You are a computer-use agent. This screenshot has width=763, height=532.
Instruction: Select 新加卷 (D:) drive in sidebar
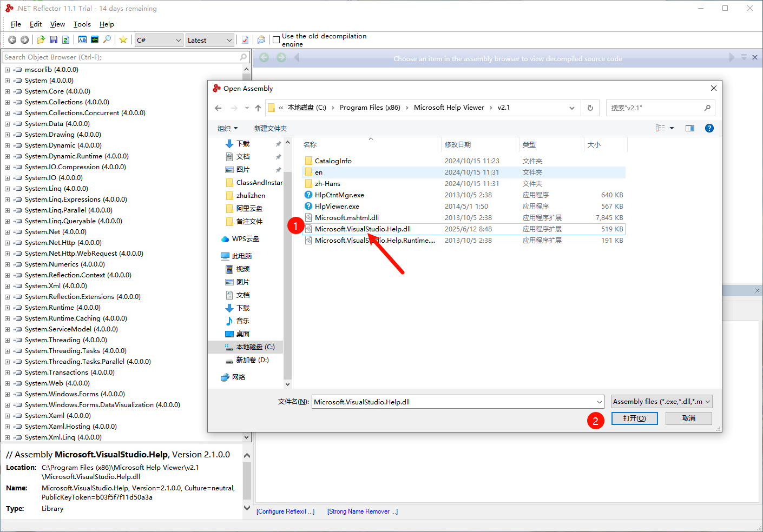click(x=252, y=360)
